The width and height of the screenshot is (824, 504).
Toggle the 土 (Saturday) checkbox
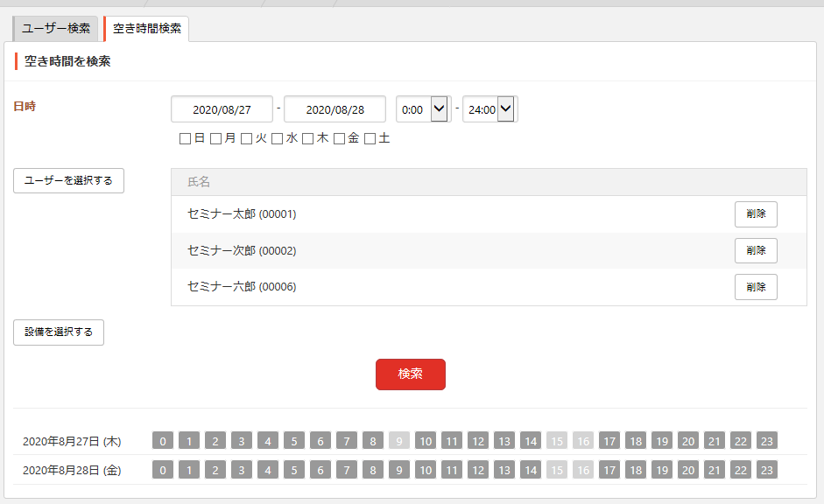[x=370, y=138]
